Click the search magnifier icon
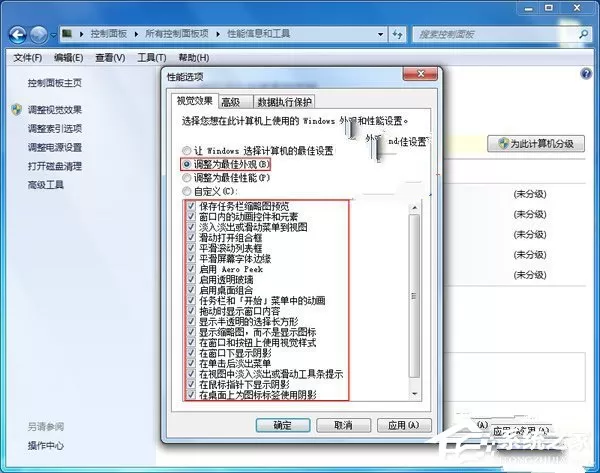 click(x=583, y=34)
